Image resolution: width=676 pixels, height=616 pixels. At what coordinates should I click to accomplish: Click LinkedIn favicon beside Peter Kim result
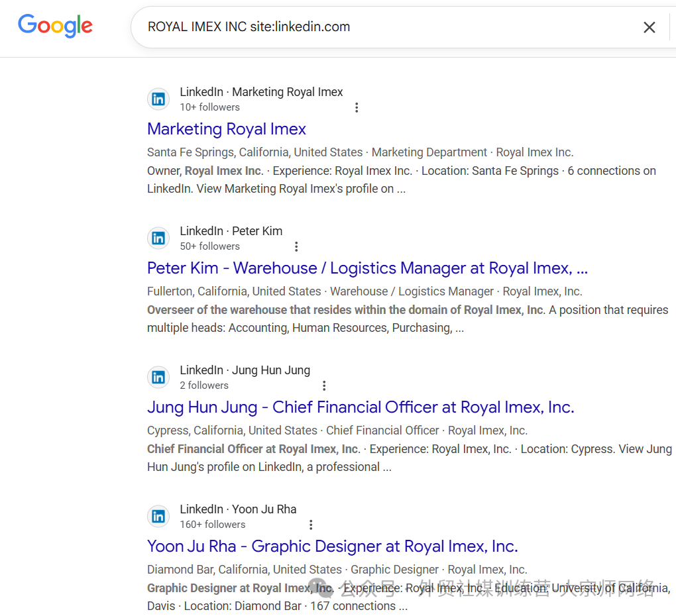tap(158, 238)
